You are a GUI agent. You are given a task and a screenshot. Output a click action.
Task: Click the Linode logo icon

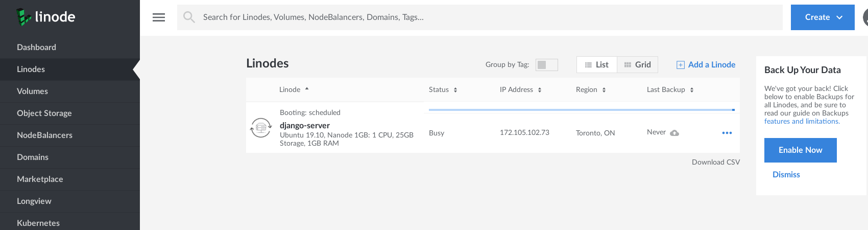coord(23,17)
